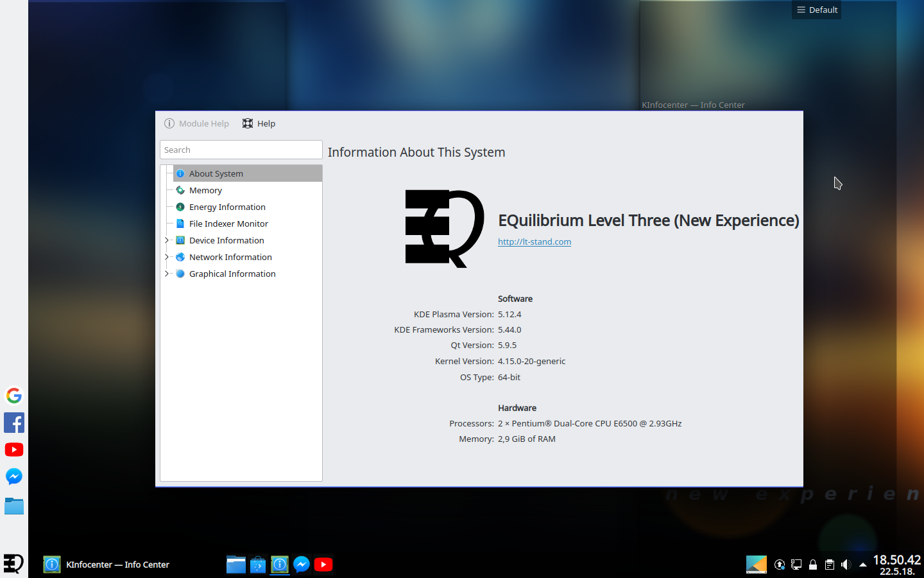Launch Messenger from the taskbar
Image resolution: width=924 pixels, height=578 pixels.
pyautogui.click(x=302, y=565)
